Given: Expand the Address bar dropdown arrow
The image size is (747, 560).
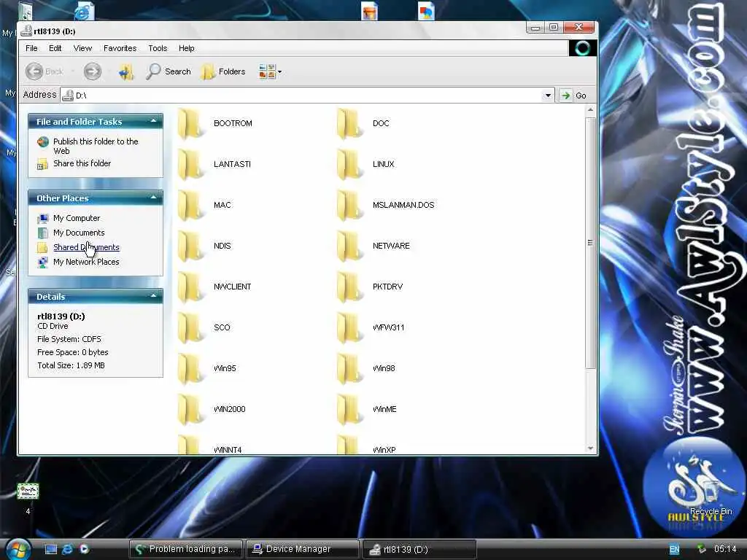Looking at the screenshot, I should click(x=548, y=96).
